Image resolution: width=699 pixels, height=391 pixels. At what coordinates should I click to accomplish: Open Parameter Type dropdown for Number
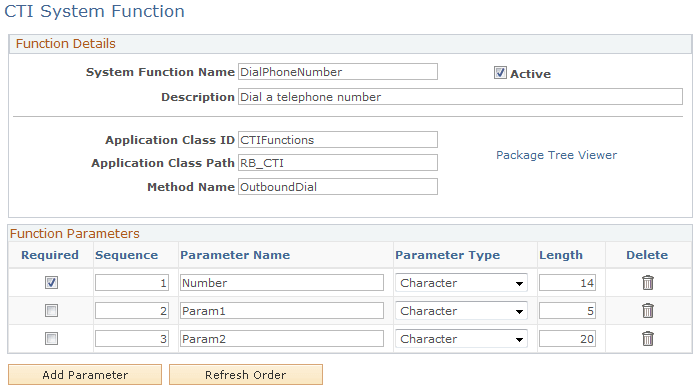tap(461, 283)
